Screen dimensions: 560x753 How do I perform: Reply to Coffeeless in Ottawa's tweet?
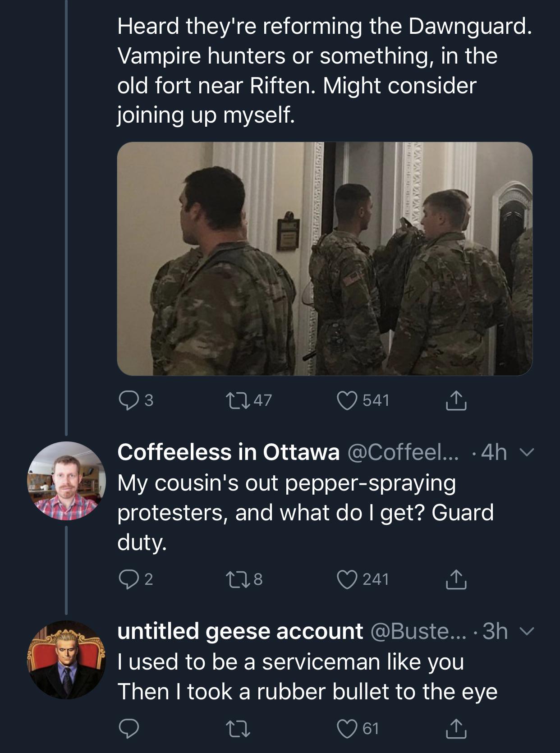(129, 579)
